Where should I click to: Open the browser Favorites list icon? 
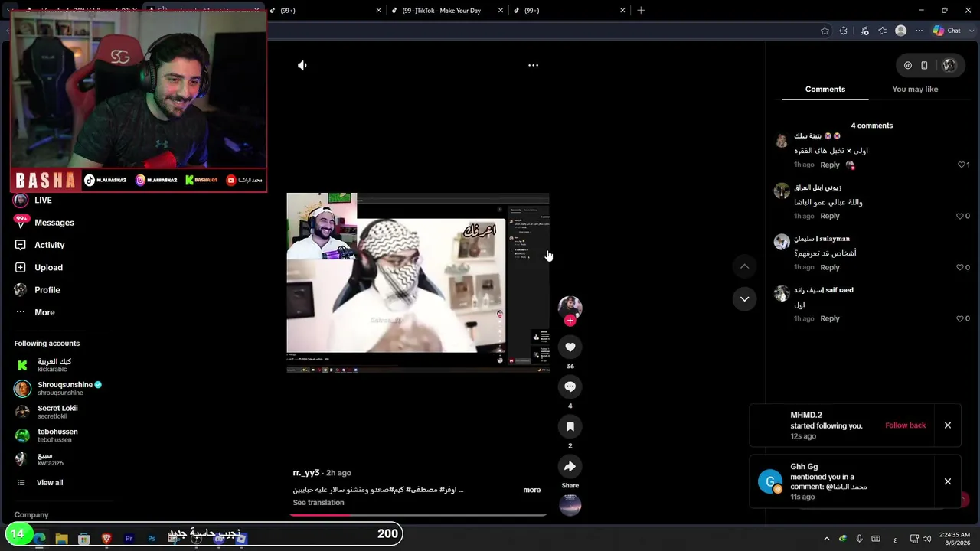tap(883, 31)
